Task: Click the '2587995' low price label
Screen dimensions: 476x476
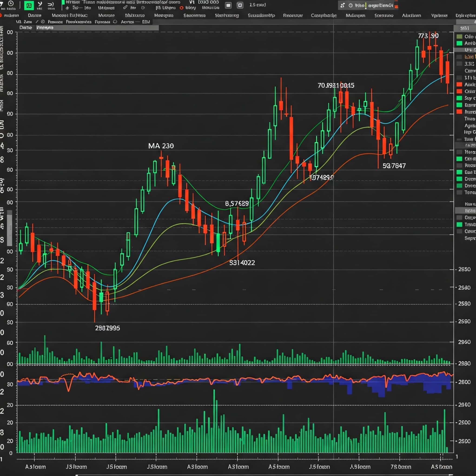Action: tap(107, 328)
